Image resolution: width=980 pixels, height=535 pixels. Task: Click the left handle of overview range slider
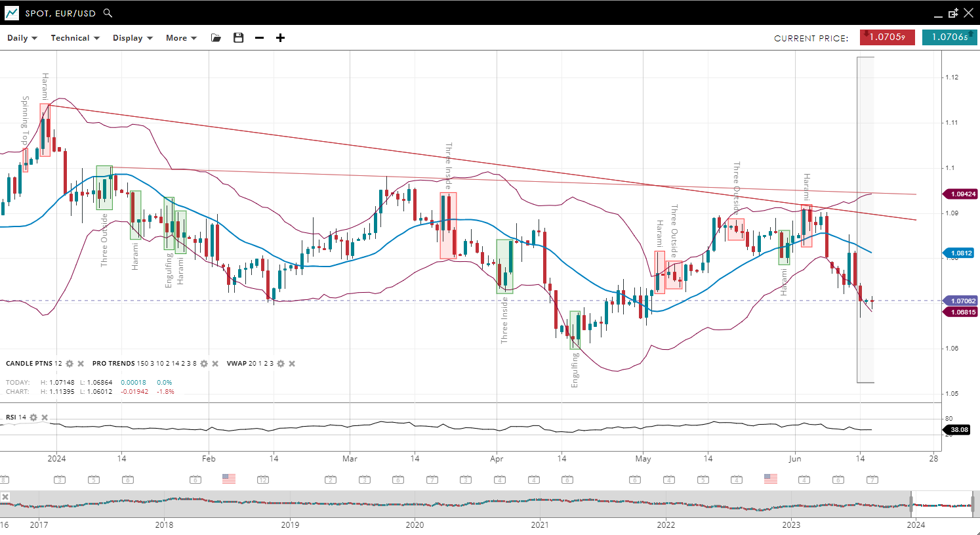click(911, 505)
